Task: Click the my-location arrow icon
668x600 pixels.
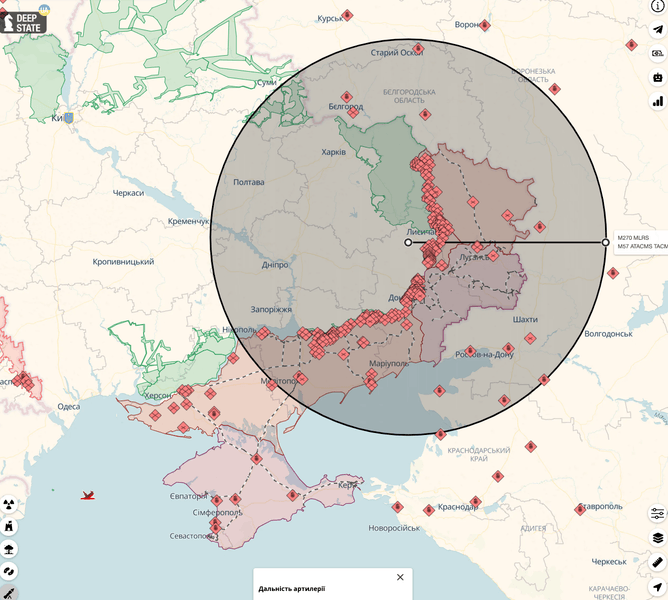Action: point(657,586)
